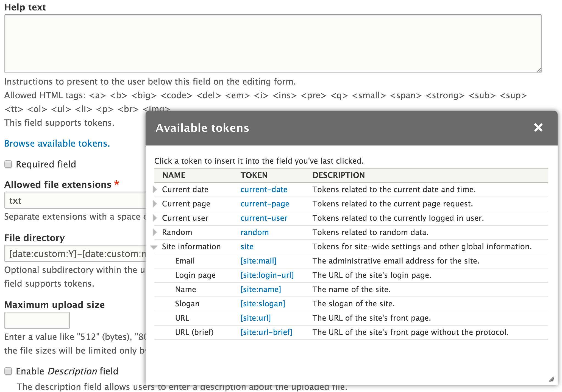Expand the Current page token group
The width and height of the screenshot is (562, 392).
point(155,204)
